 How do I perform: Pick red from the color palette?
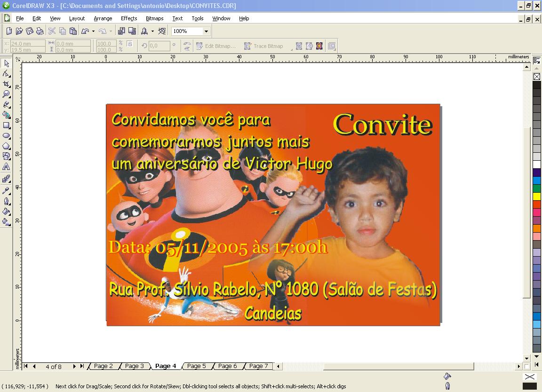(537, 204)
